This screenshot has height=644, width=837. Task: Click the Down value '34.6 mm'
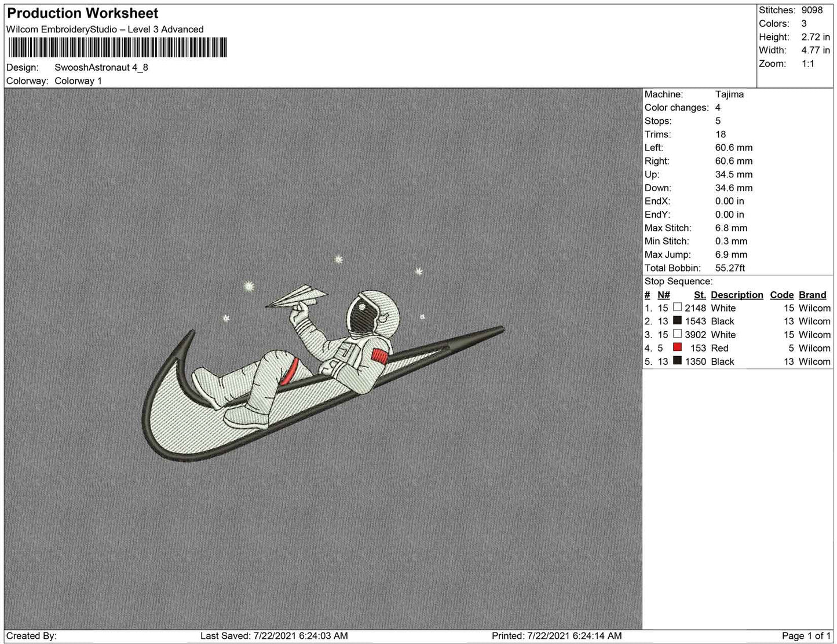click(734, 188)
